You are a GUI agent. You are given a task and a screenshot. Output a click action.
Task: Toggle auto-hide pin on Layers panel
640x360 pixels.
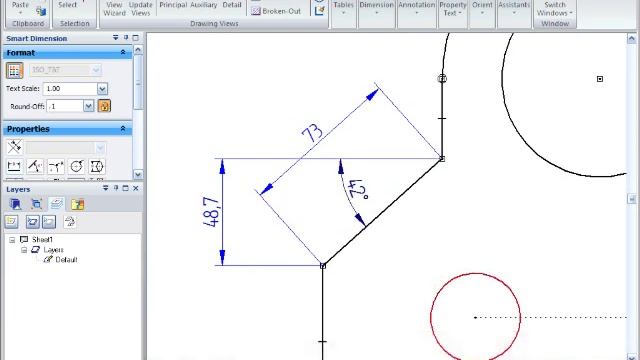click(x=116, y=188)
